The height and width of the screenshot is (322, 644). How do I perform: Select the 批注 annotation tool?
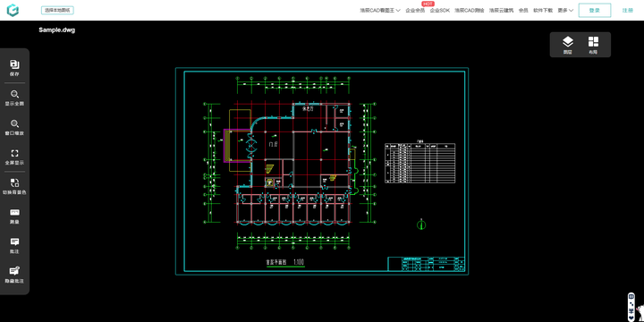[14, 246]
